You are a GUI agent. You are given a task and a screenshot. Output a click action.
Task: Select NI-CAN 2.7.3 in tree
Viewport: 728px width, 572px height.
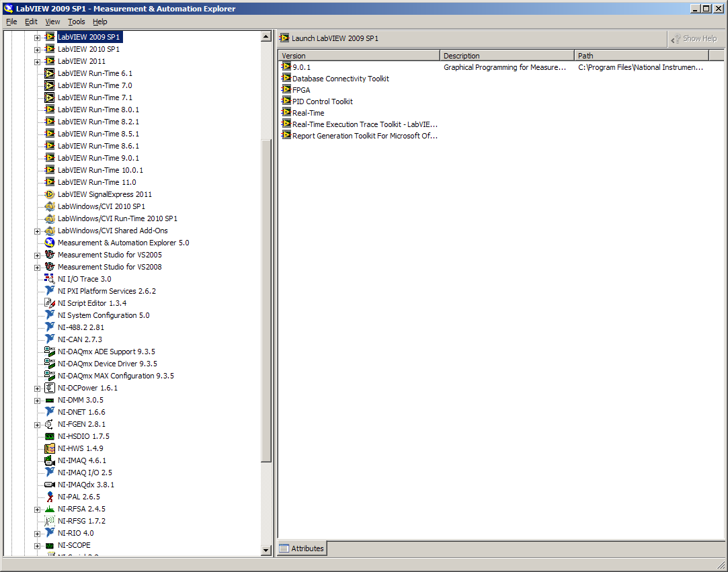(80, 339)
